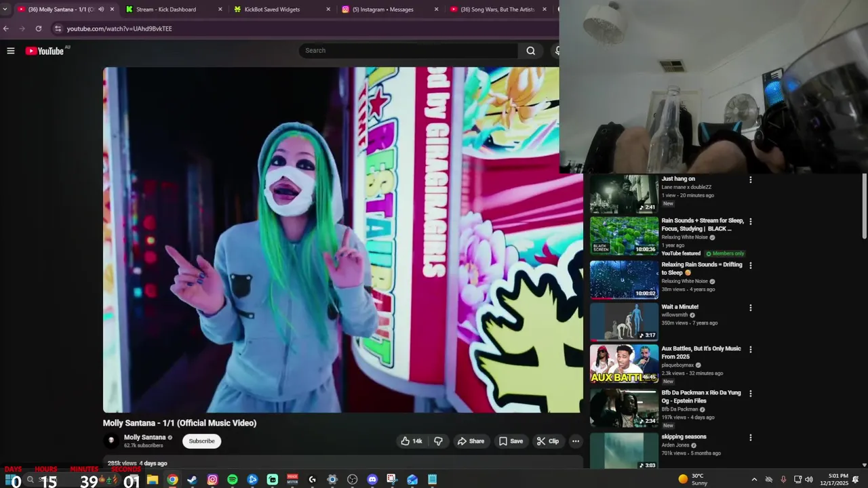Open the YouTube hamburger guide menu
The image size is (868, 488).
coord(11,51)
